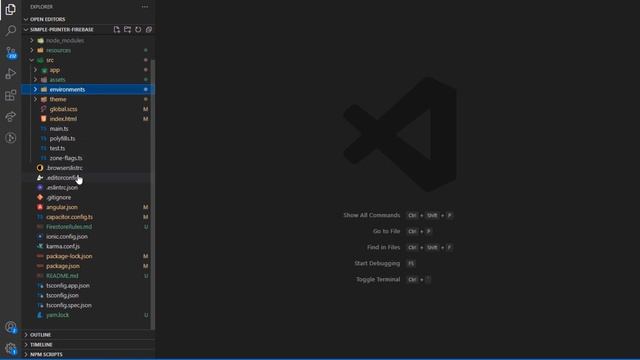
Task: Open the Manage gear settings icon
Action: [11, 349]
